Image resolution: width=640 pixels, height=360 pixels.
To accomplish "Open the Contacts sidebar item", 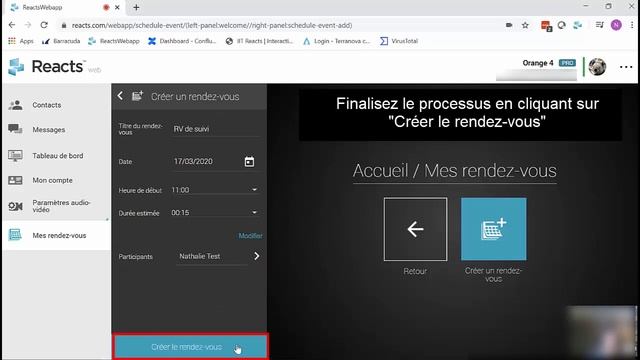I will [56, 105].
